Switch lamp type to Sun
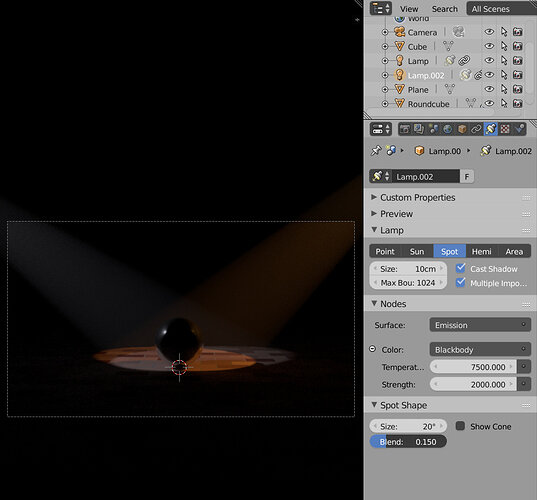 coord(417,251)
